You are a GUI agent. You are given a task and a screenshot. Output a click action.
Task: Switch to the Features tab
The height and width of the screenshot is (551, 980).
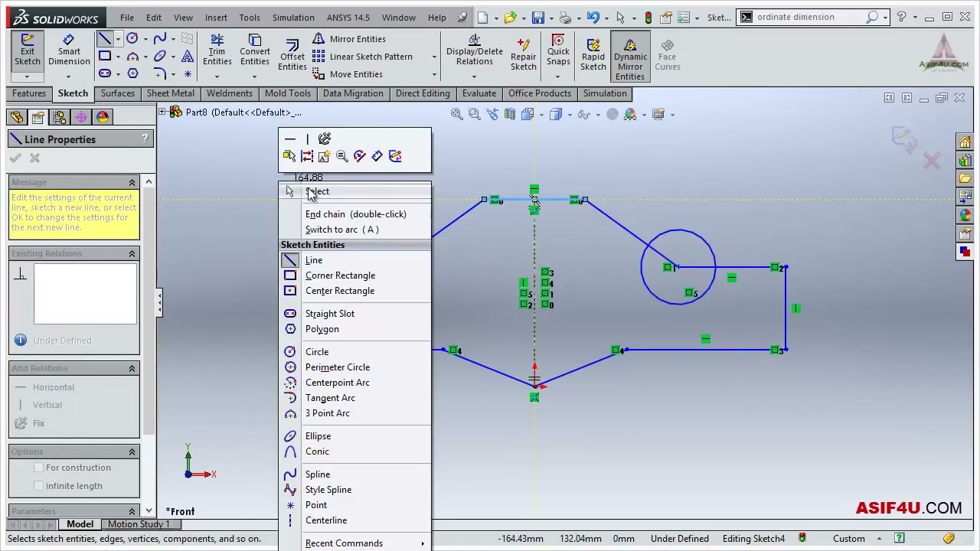[29, 93]
